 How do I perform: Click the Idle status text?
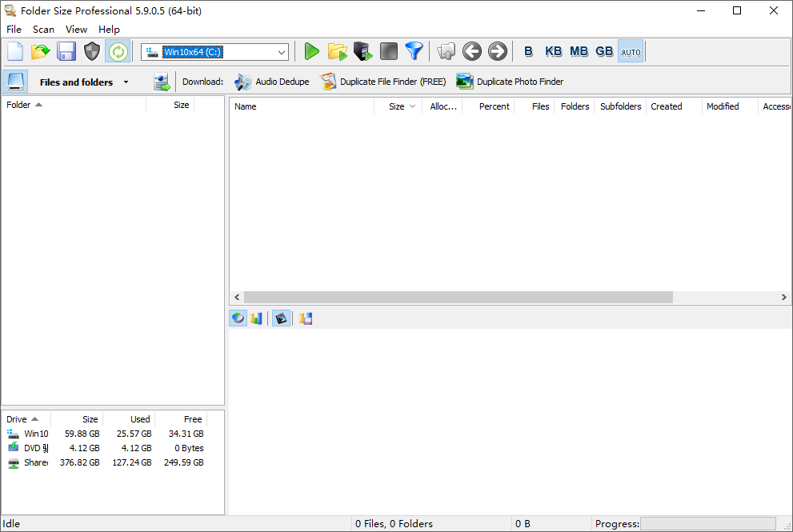12,524
